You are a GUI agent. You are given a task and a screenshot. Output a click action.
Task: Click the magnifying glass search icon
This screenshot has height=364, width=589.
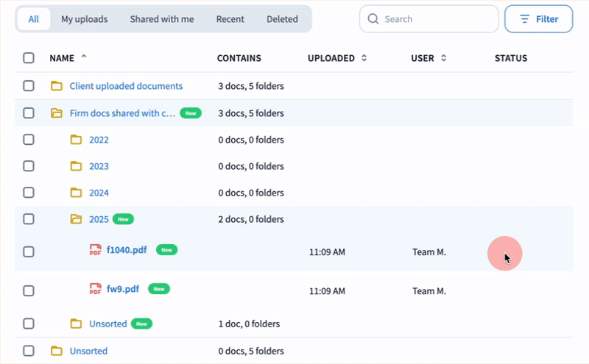(x=373, y=19)
